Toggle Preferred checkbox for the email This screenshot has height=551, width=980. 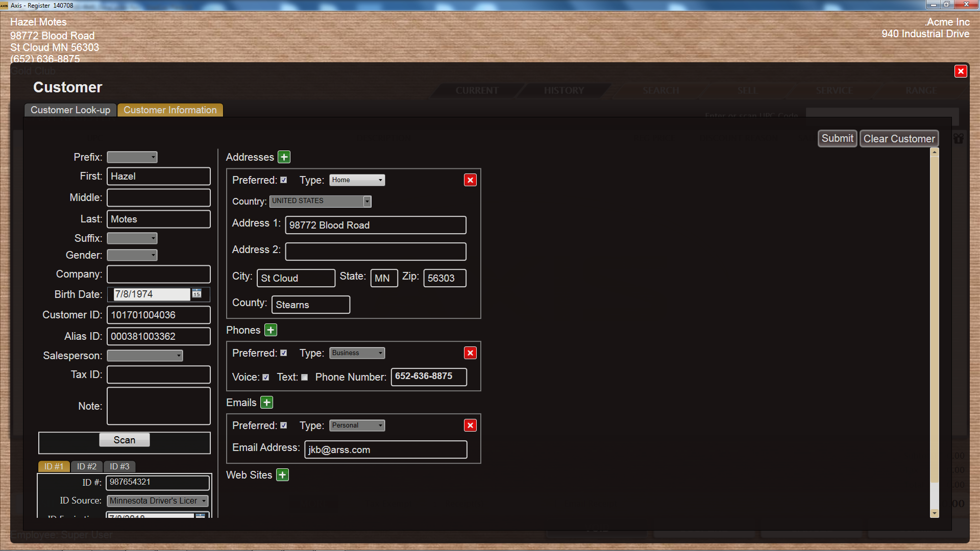click(284, 425)
